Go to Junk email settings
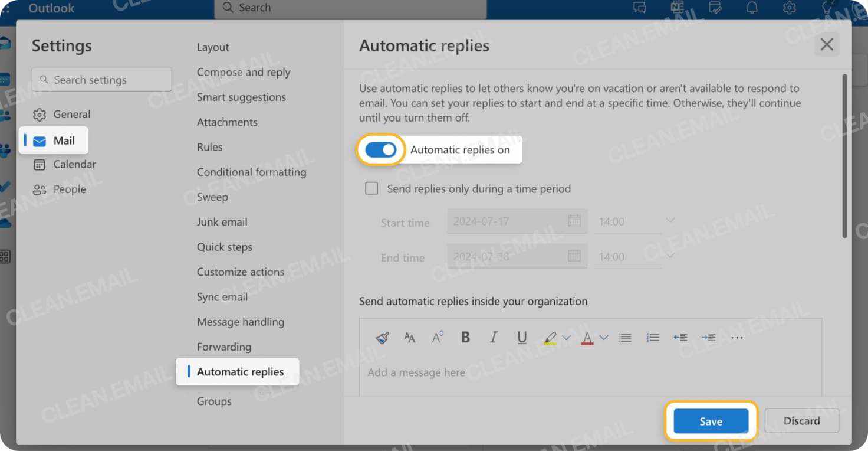The width and height of the screenshot is (868, 451). click(x=222, y=222)
